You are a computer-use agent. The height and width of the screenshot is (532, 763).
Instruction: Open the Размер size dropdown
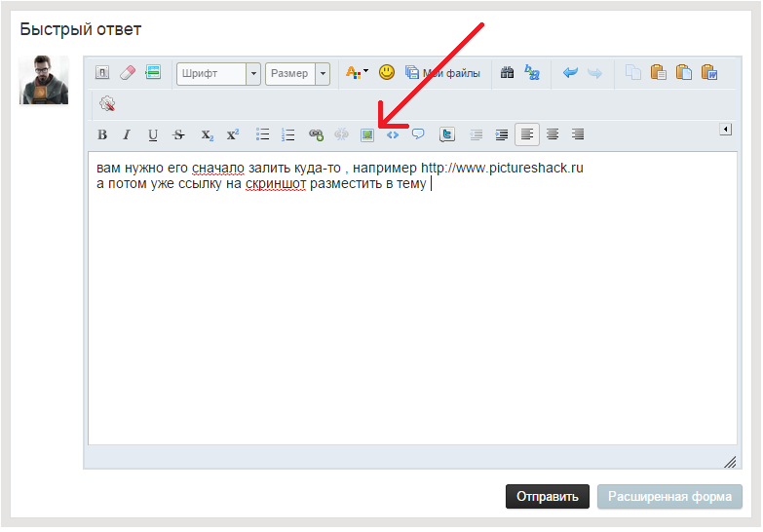298,73
